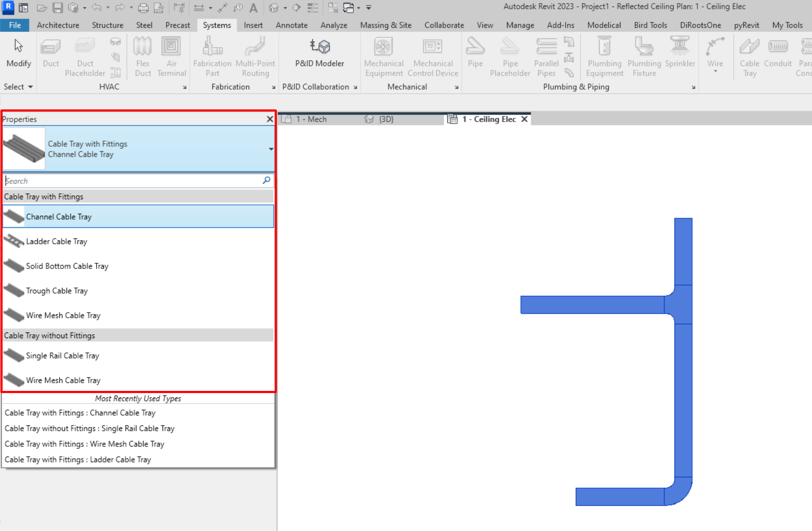Click the Pipe tool button

coord(475,53)
